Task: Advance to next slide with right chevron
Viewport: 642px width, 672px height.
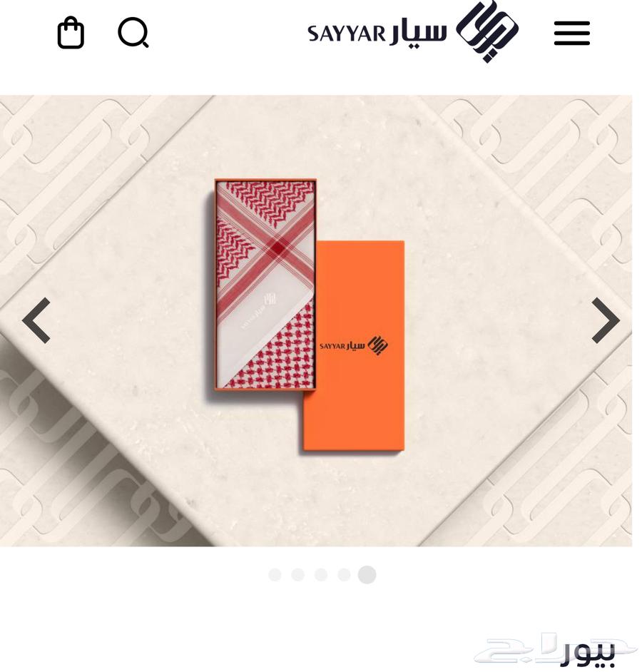Action: tap(605, 320)
